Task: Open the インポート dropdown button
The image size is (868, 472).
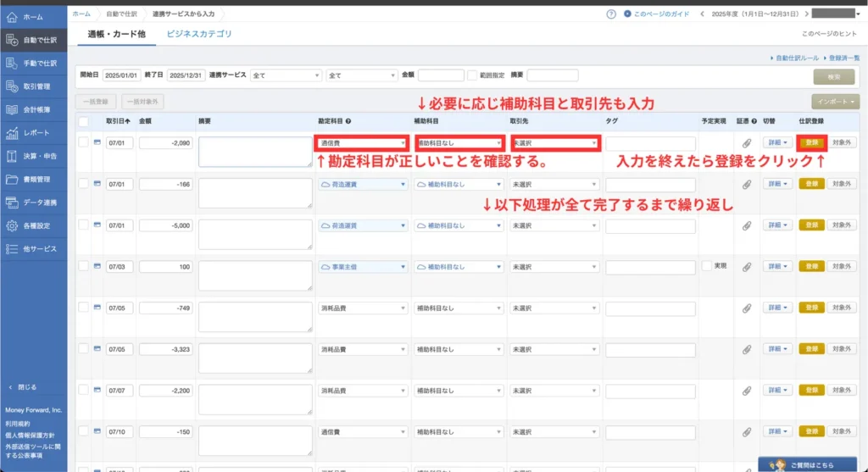Action: coord(835,102)
